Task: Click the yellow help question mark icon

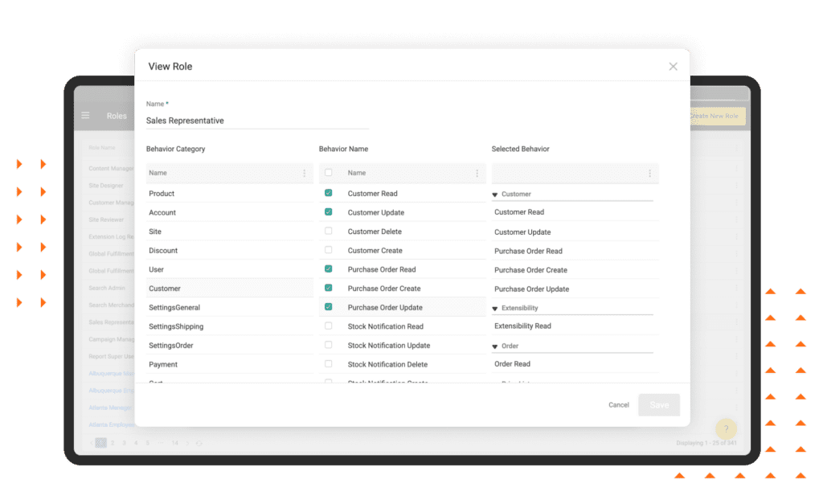Action: tap(725, 429)
